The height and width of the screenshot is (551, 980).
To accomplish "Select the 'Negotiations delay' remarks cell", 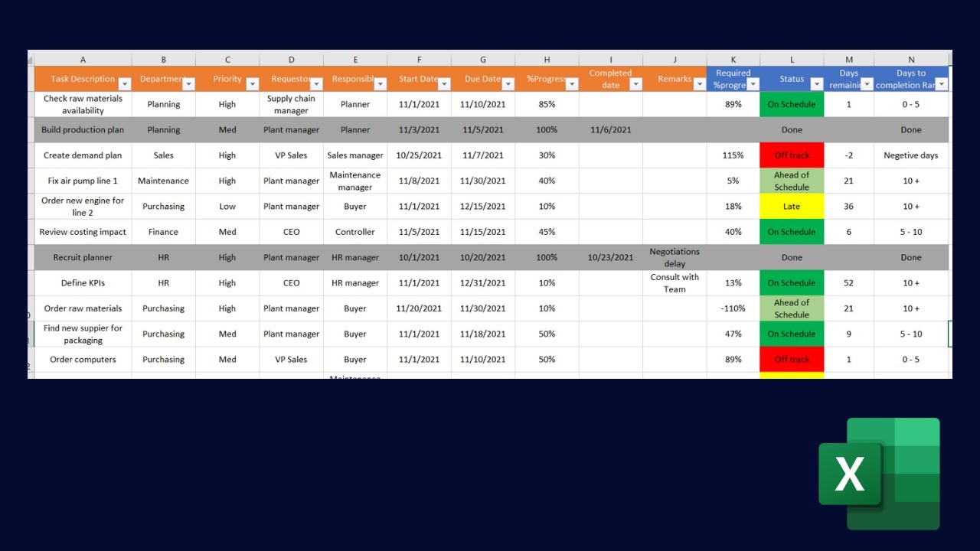I will point(675,257).
